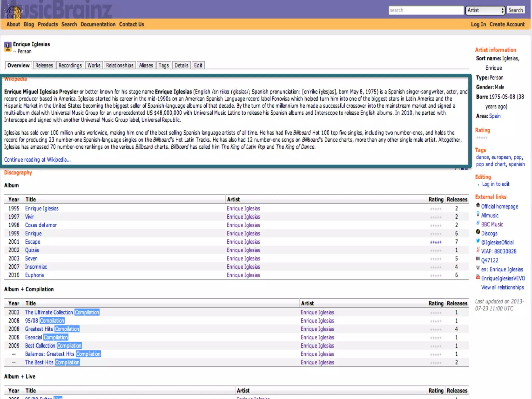Select the Aliases tab
Image resolution: width=532 pixels, height=399 pixels.
(x=146, y=65)
